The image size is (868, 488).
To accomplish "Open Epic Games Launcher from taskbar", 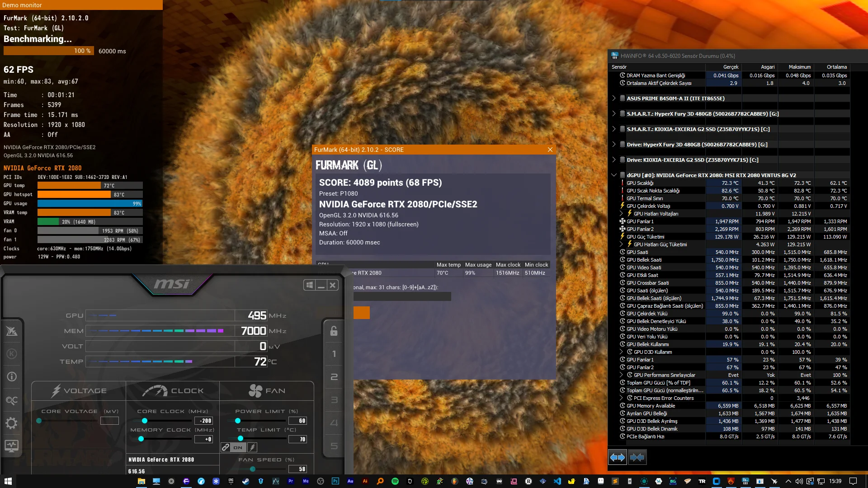I will tap(231, 481).
